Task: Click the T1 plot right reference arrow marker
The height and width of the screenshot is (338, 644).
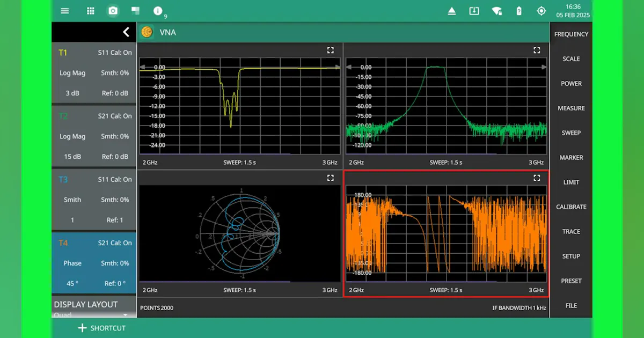Action: coord(338,67)
